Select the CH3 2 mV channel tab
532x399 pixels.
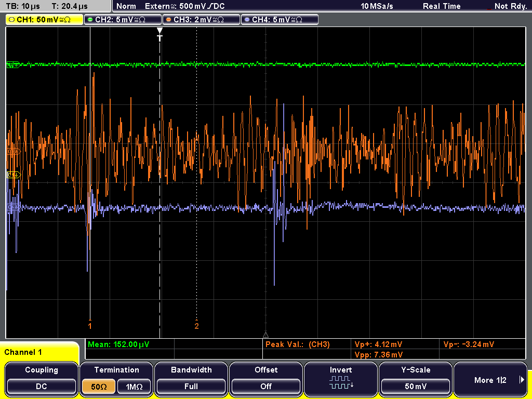(x=201, y=20)
